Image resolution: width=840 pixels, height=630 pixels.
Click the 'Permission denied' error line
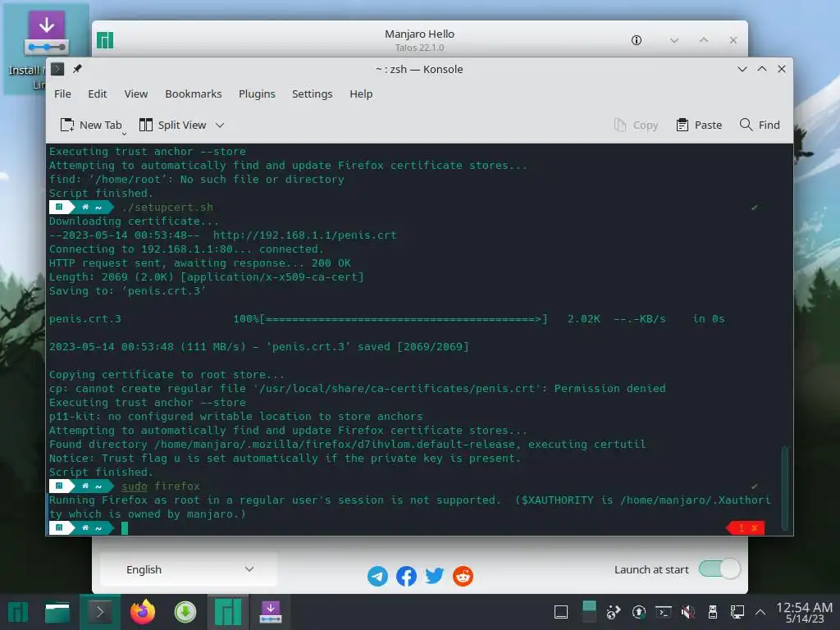358,388
